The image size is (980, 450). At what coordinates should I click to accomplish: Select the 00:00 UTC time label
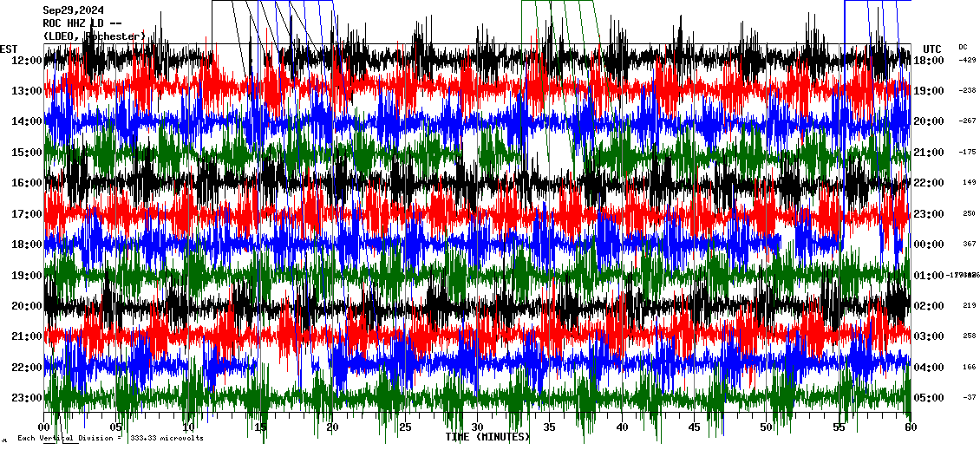[929, 245]
